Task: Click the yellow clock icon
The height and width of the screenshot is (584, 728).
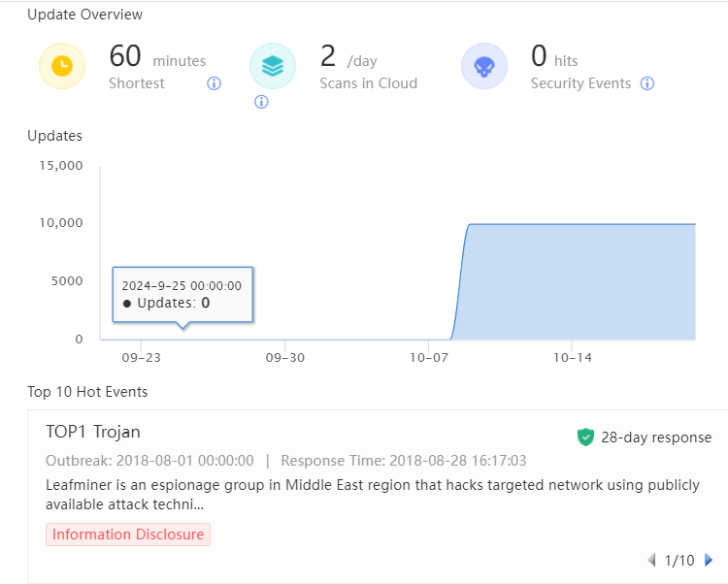Action: [61, 66]
